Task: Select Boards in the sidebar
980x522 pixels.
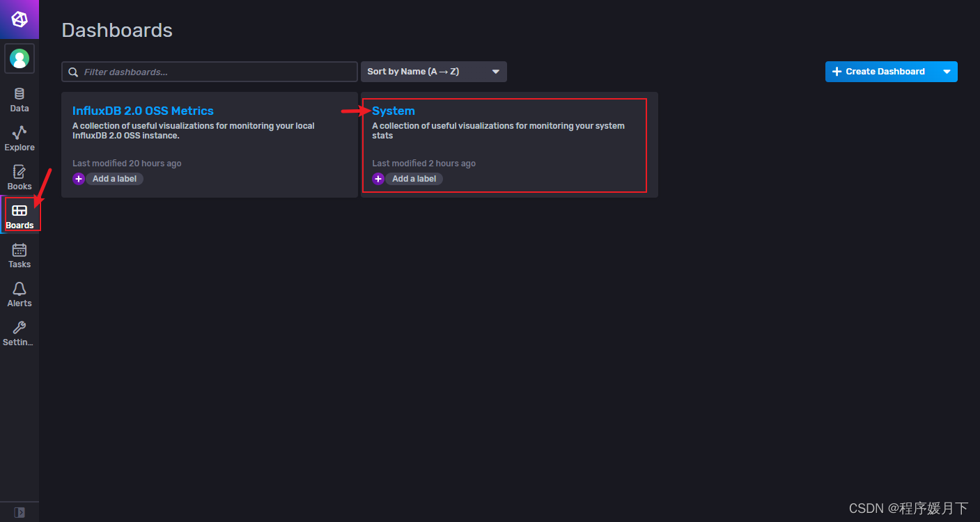Action: pos(20,216)
